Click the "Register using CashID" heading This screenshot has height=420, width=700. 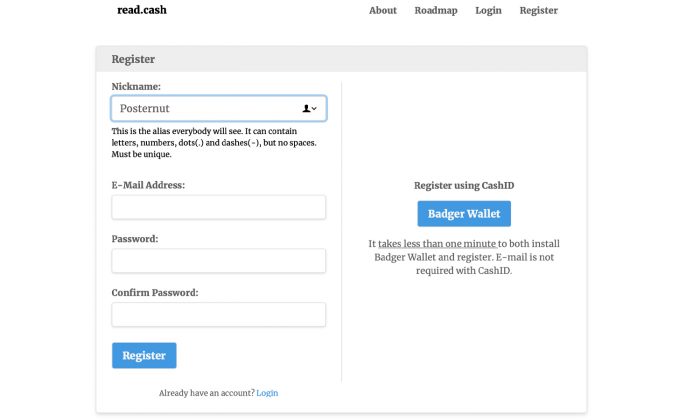point(464,185)
